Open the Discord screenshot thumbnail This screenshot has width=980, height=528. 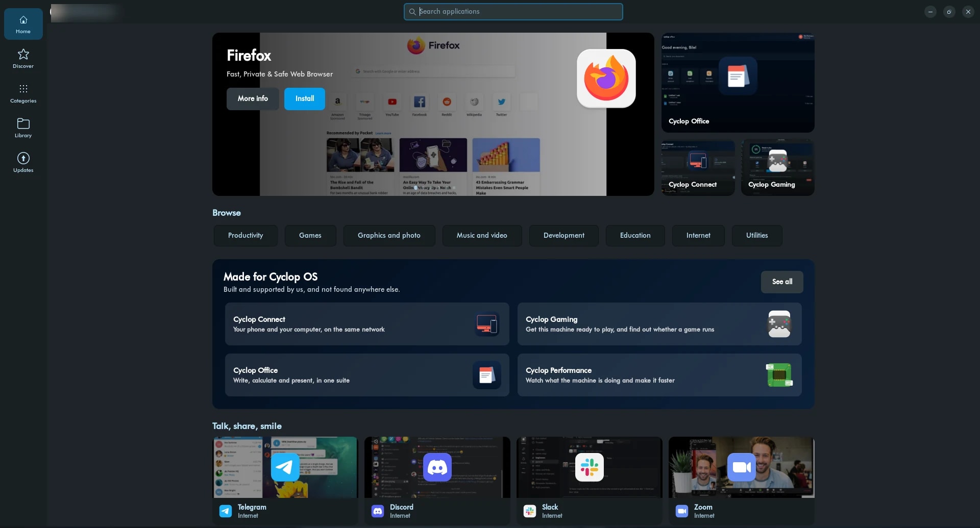(x=437, y=467)
